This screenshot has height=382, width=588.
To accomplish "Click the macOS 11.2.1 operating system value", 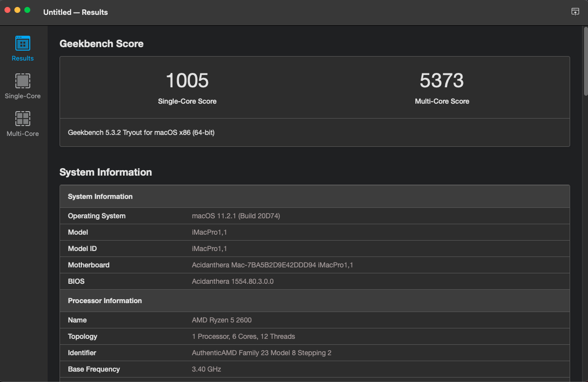I will coord(236,216).
